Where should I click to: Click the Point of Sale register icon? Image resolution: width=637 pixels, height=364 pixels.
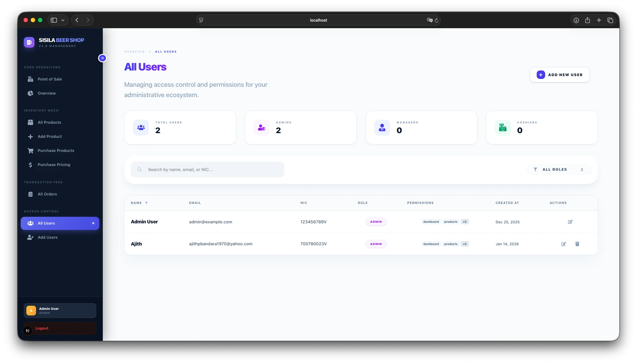tap(30, 79)
